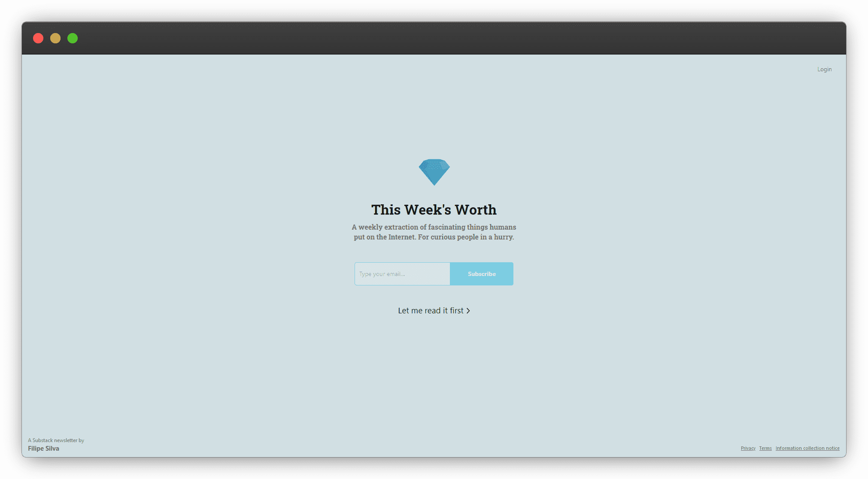Click the diamond icon above newsletter title
Image resolution: width=868 pixels, height=479 pixels.
click(434, 172)
